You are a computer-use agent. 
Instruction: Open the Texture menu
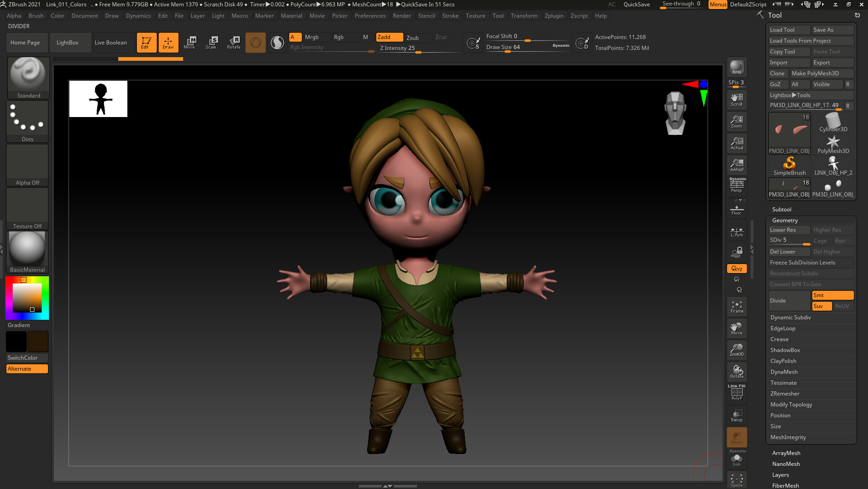tap(475, 15)
